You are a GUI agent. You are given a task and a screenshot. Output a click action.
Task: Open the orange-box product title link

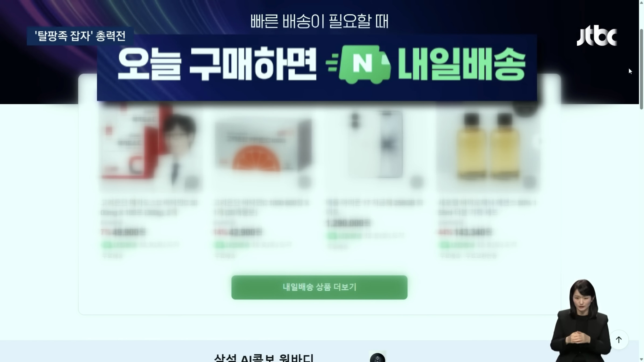261,208
